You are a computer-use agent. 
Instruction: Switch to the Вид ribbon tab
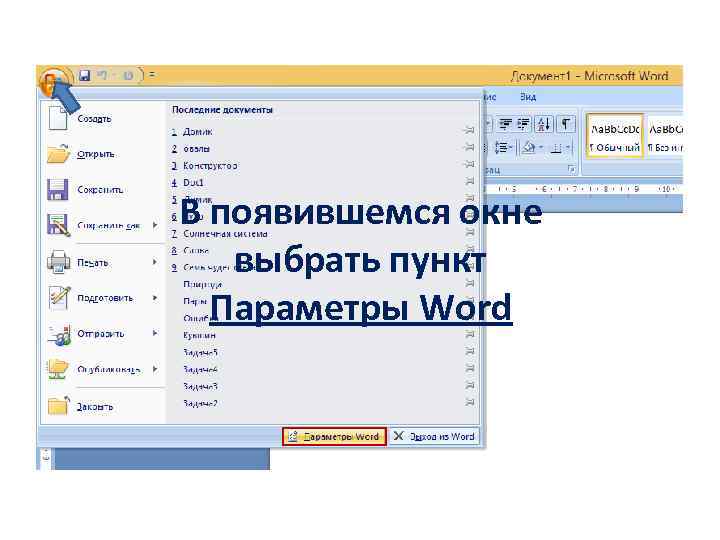pyautogui.click(x=528, y=97)
